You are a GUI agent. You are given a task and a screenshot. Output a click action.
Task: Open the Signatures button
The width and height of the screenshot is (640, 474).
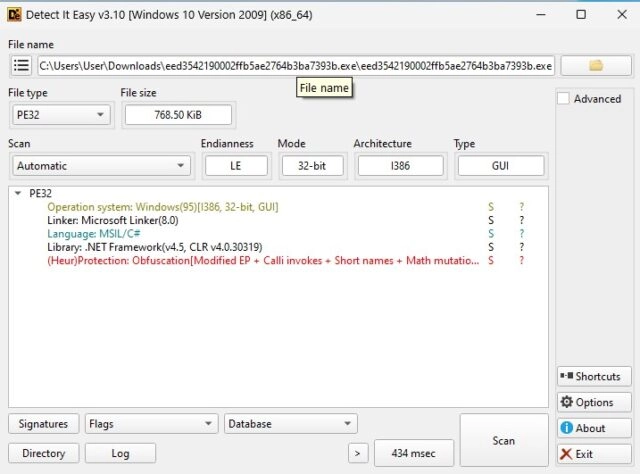pos(43,424)
